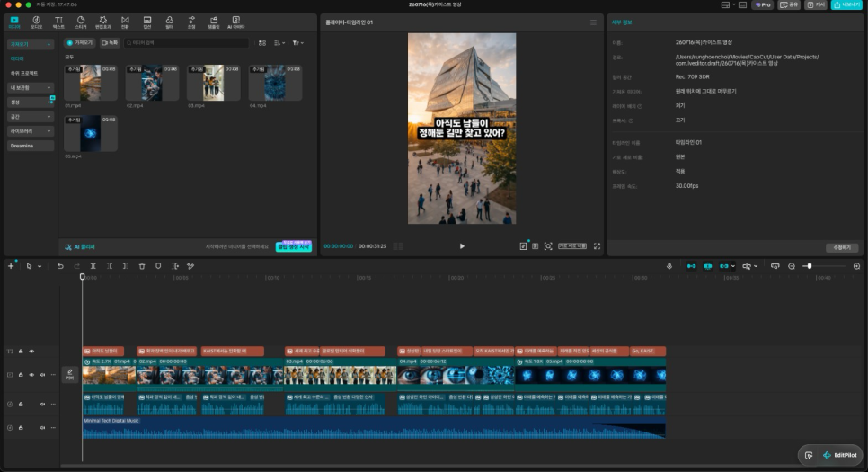Toggle visibility of the text track
Screen dimensions: 868x472
click(31, 352)
